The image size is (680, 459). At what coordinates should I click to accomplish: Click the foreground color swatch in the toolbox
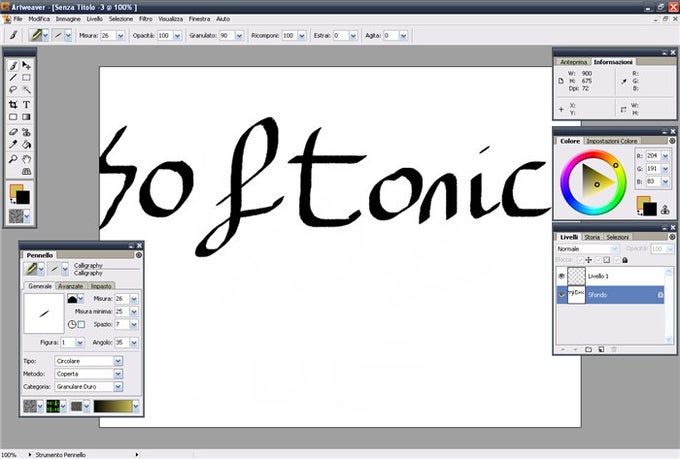click(x=16, y=190)
